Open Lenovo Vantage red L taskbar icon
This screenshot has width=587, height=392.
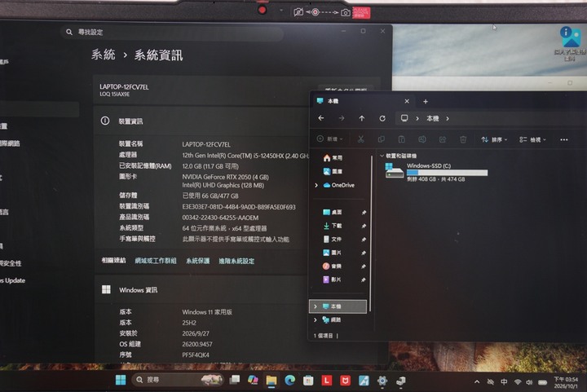pos(326,381)
